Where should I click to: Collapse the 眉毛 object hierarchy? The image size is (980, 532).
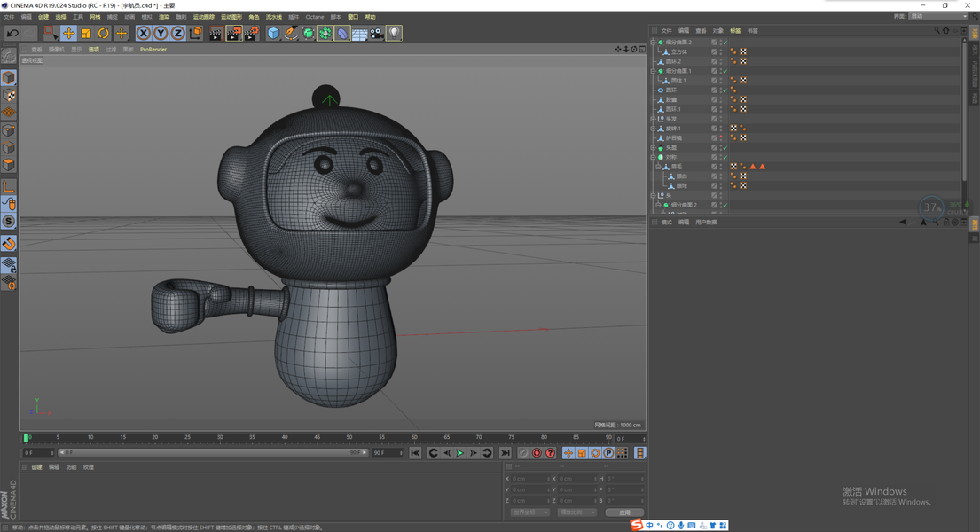click(x=658, y=167)
